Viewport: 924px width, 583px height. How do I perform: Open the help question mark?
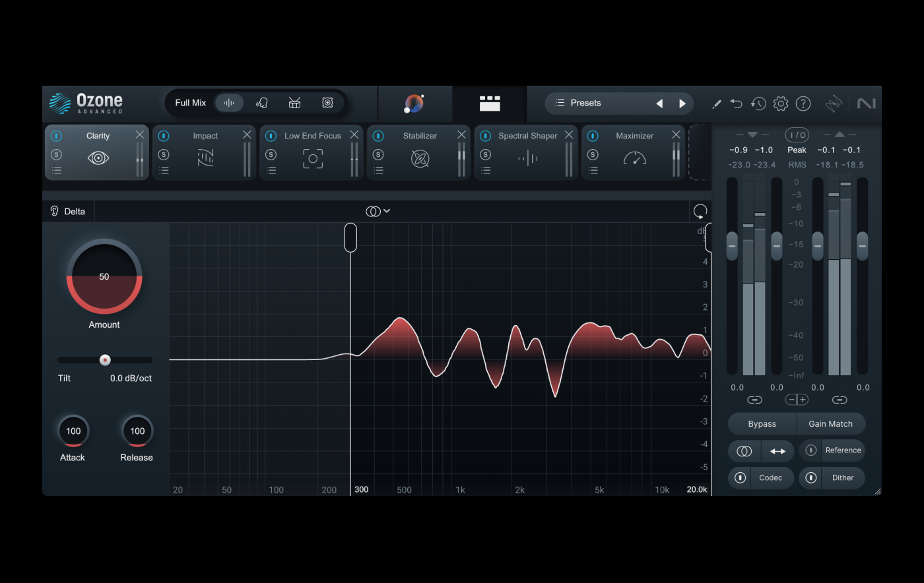click(x=803, y=104)
